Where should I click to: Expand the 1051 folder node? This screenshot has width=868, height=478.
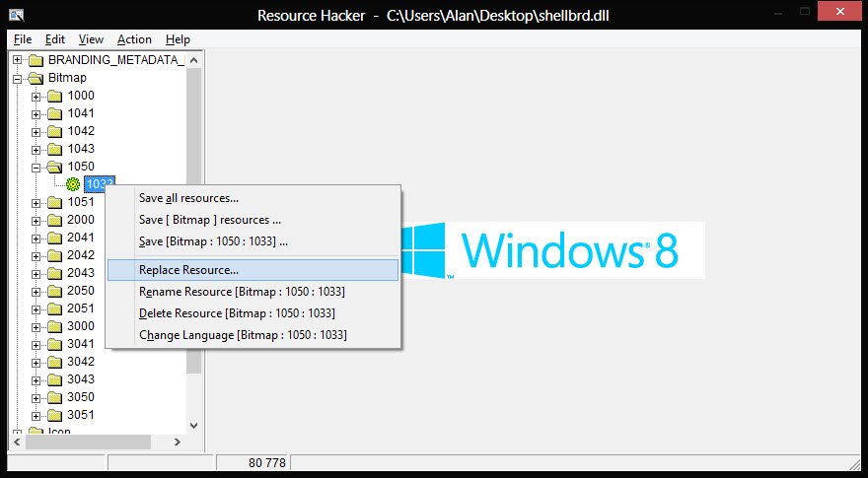pyautogui.click(x=36, y=203)
